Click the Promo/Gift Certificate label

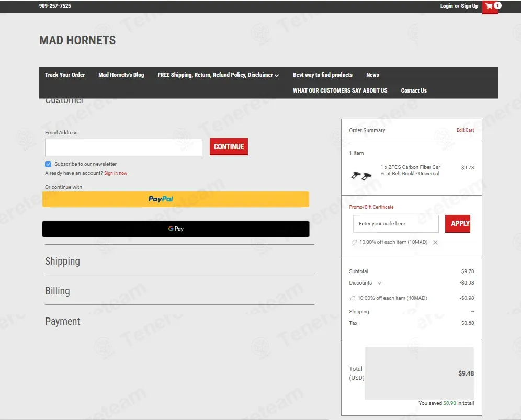click(x=371, y=207)
